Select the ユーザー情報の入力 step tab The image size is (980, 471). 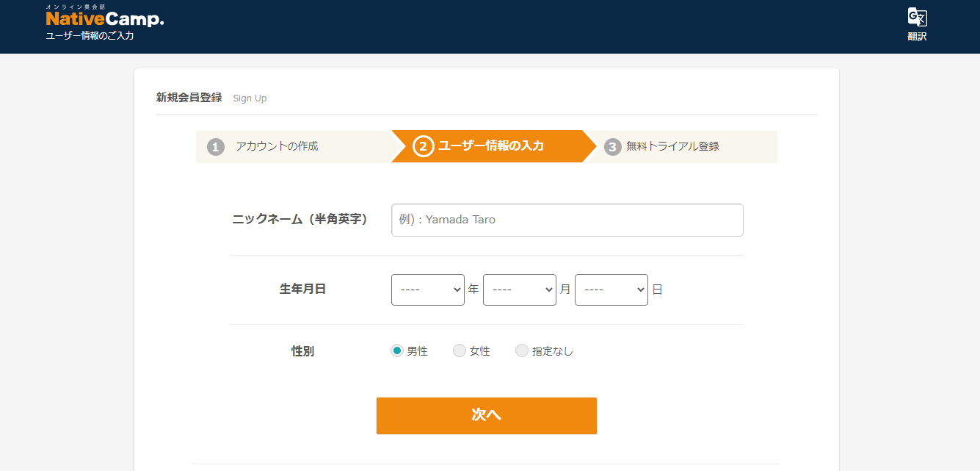pyautogui.click(x=491, y=146)
